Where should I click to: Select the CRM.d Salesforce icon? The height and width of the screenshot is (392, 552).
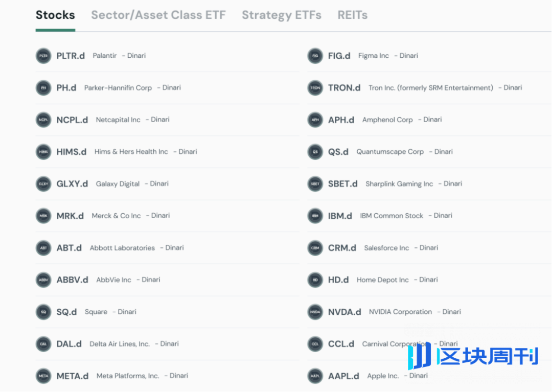315,248
